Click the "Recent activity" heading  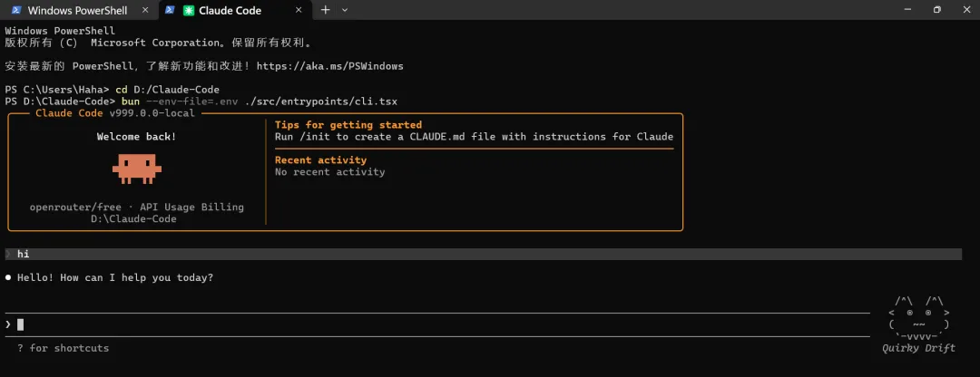click(x=320, y=160)
